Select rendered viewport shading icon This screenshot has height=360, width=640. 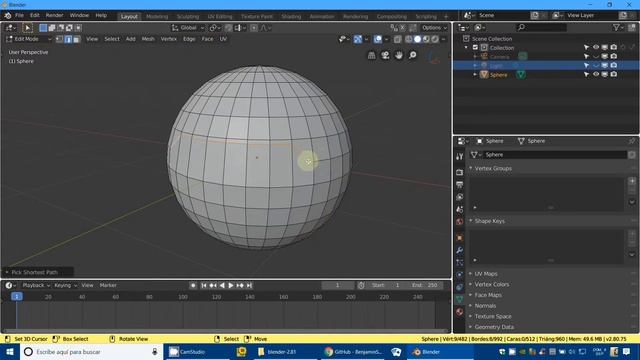435,39
